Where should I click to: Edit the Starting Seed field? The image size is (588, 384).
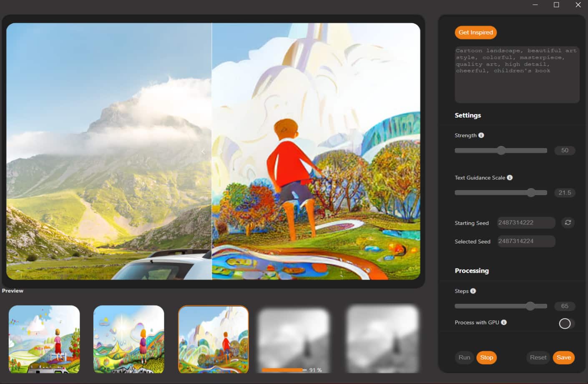(x=525, y=223)
